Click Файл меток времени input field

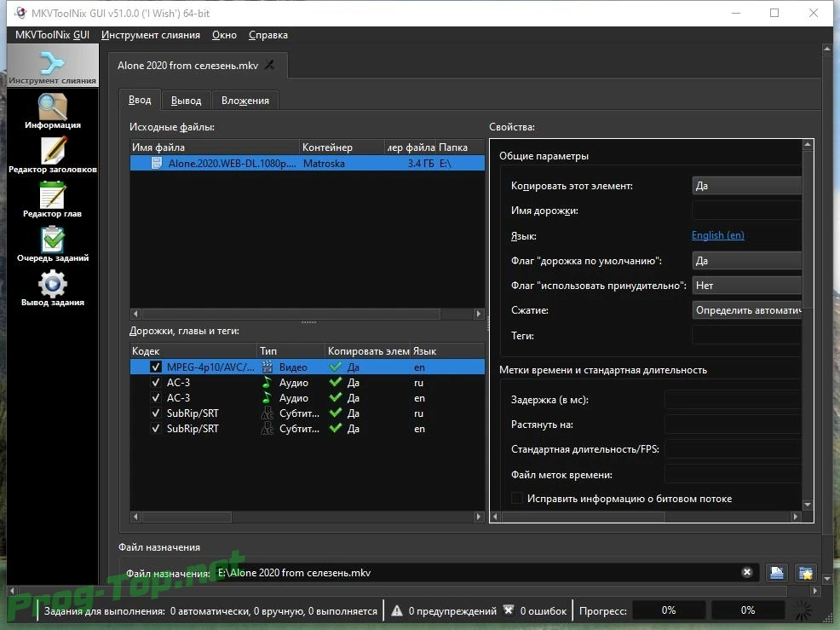(734, 475)
